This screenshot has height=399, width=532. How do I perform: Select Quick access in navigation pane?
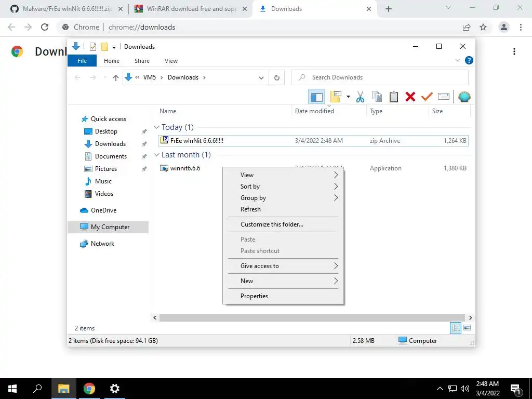pyautogui.click(x=109, y=119)
